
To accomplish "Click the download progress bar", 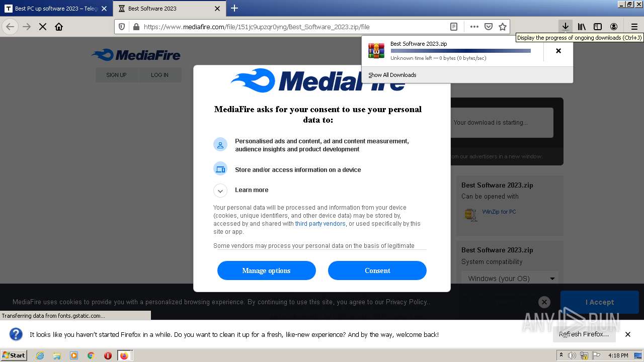I will [x=461, y=51].
